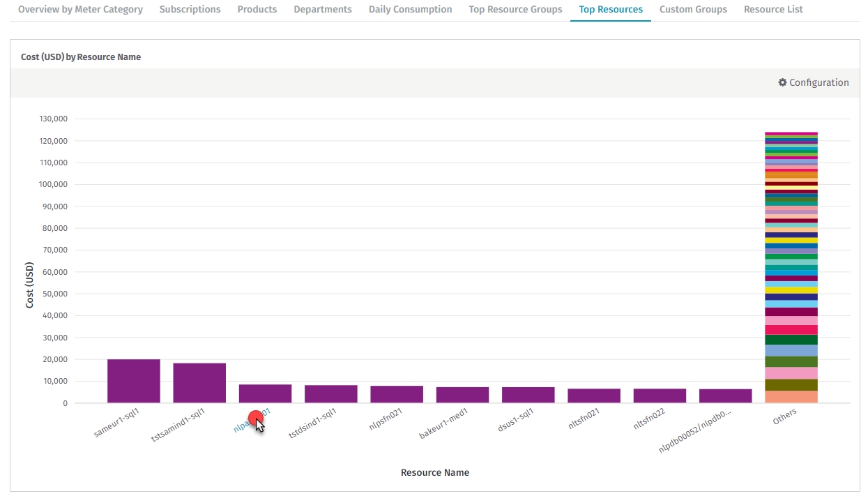Open the nltsfn022 resource name label
868x496 pixels.
click(649, 419)
